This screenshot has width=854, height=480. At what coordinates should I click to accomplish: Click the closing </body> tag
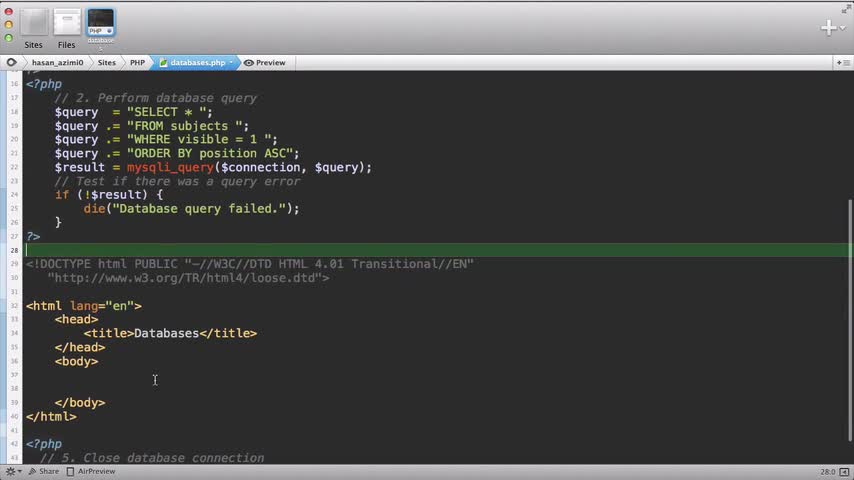(x=80, y=403)
